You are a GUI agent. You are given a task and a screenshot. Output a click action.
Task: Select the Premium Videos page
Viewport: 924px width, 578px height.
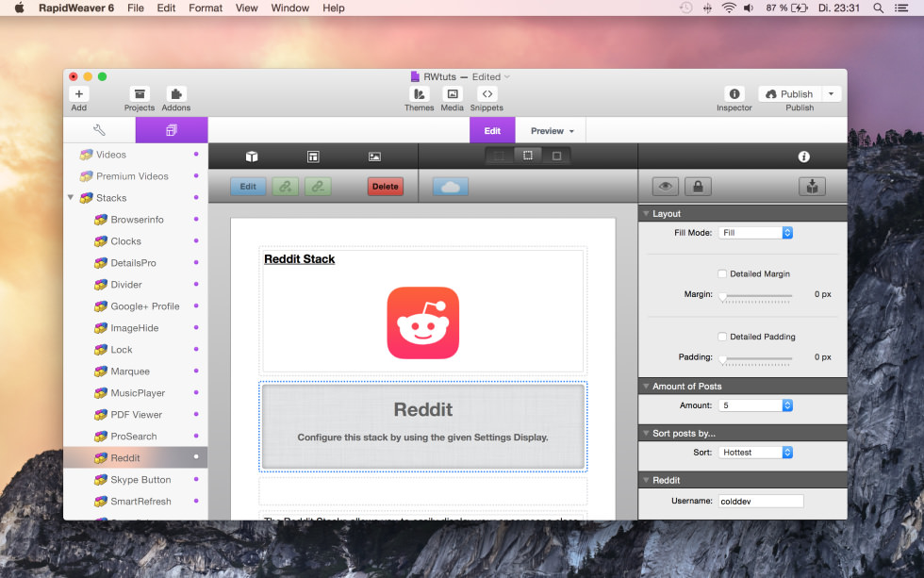click(136, 176)
